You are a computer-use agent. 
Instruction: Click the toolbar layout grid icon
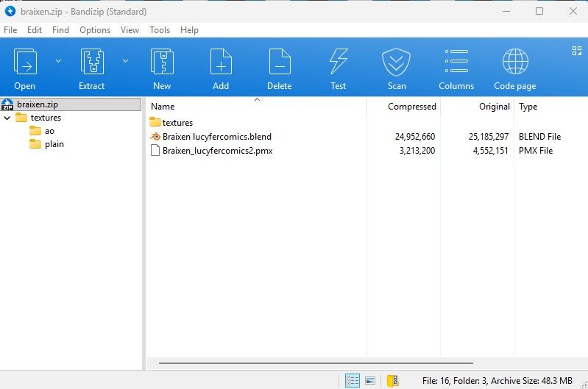pyautogui.click(x=577, y=51)
